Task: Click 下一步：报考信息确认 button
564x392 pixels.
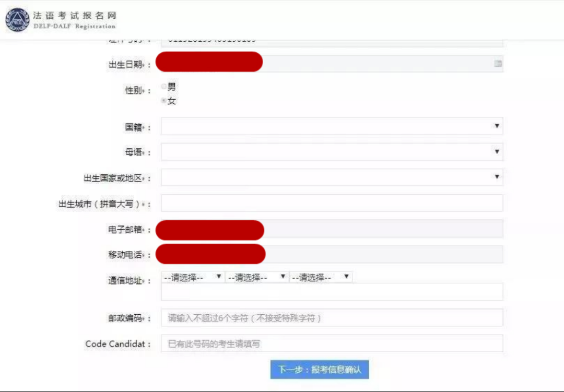Action: click(320, 370)
